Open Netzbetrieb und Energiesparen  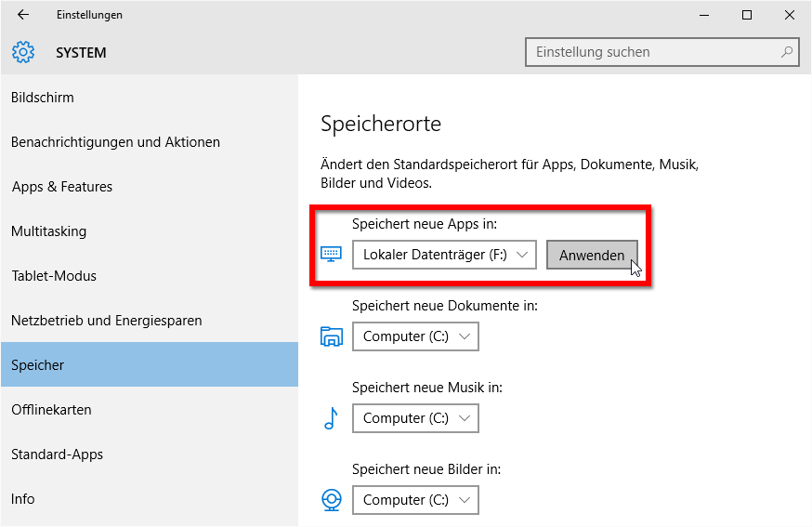coord(107,321)
